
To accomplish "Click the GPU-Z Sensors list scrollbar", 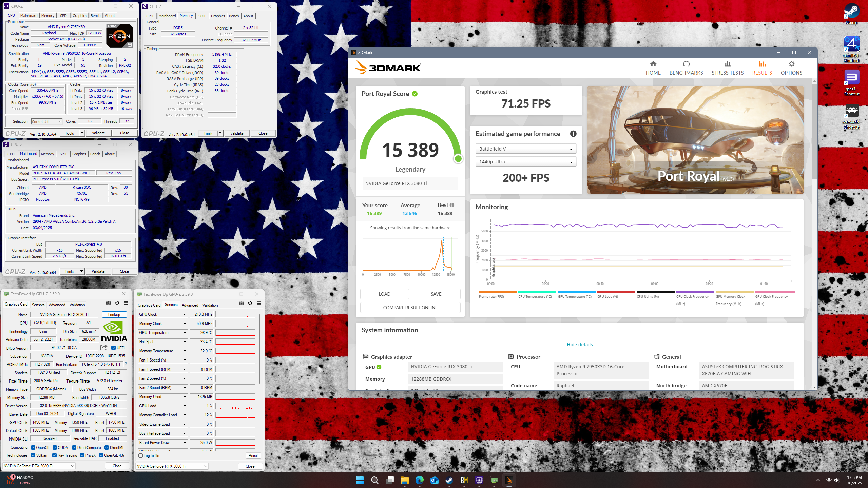I will [259, 349].
